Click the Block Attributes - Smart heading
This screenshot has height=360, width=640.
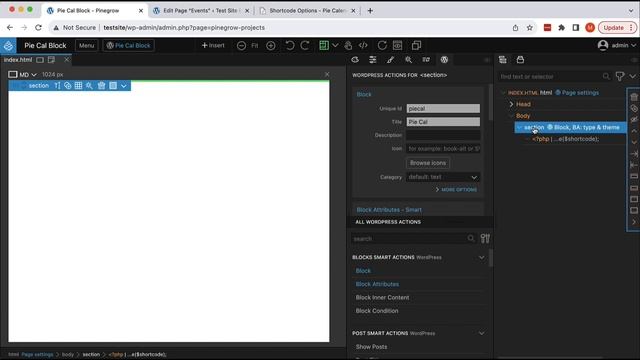(389, 210)
